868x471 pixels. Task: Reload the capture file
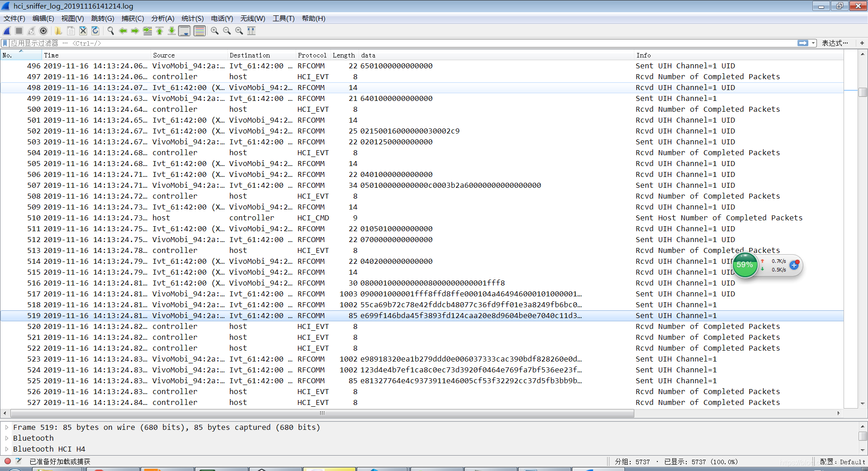(95, 31)
